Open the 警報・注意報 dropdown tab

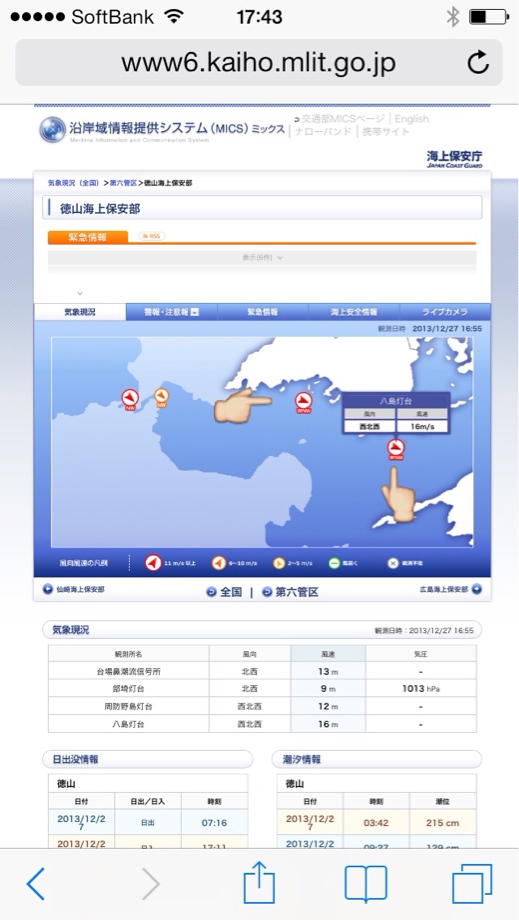172,312
